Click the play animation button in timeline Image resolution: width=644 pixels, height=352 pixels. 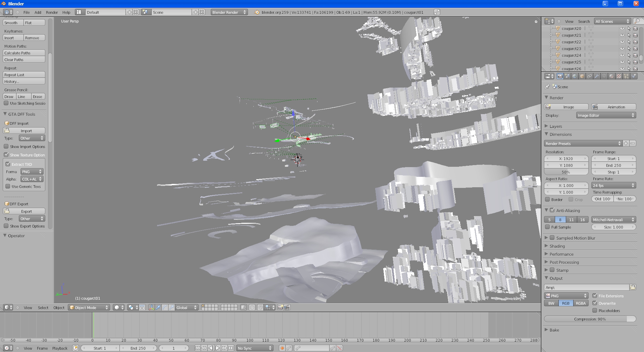click(217, 348)
